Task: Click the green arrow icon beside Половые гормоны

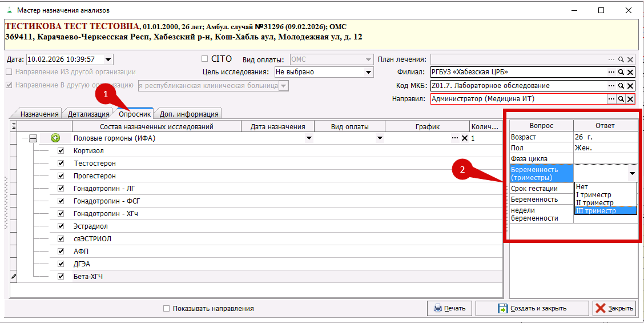Action: tap(55, 138)
